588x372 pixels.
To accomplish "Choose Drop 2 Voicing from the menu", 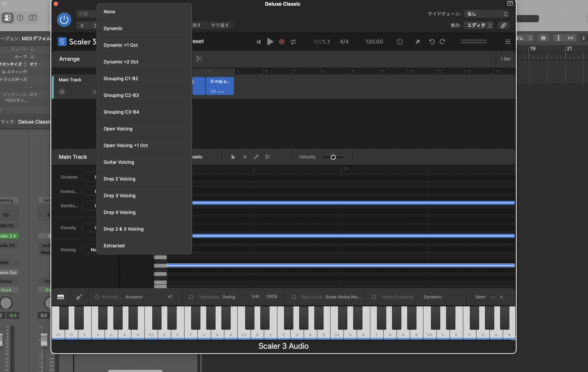I will (144, 179).
